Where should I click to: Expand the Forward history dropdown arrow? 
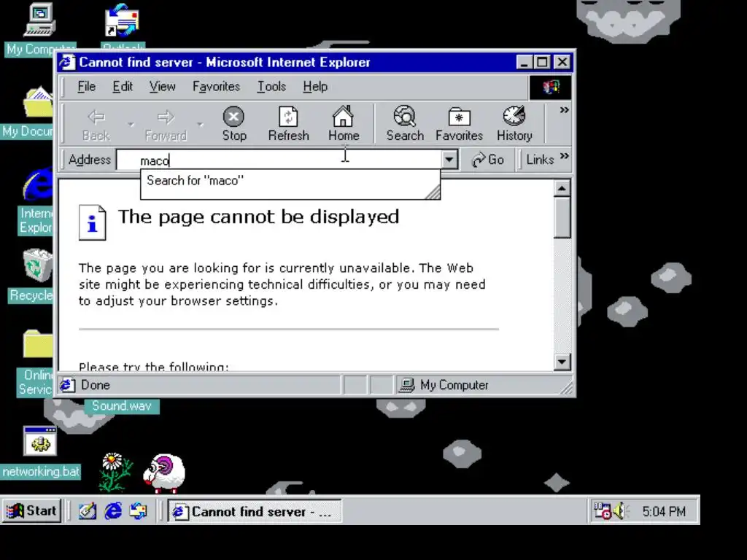point(201,125)
